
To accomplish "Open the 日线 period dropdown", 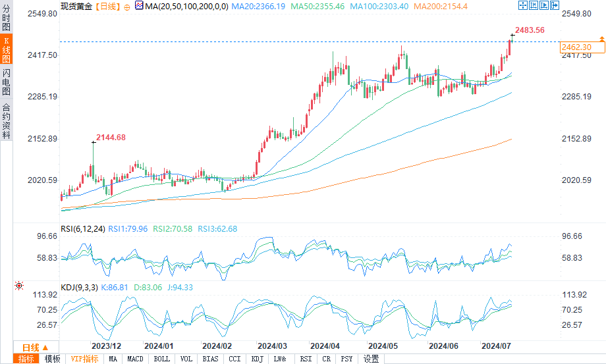I will click(x=36, y=347).
